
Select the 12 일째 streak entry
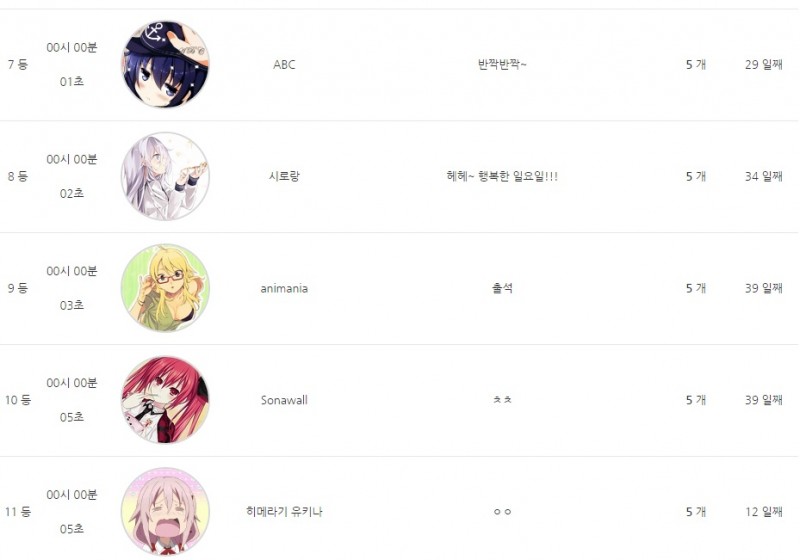tap(763, 512)
